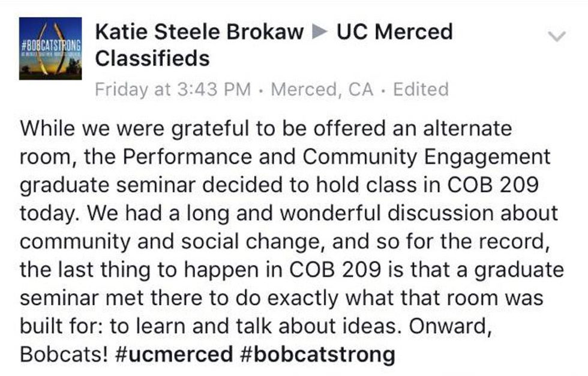Click the #BOBCATSTRONG profile picture
The height and width of the screenshot is (376, 588).
(x=50, y=49)
